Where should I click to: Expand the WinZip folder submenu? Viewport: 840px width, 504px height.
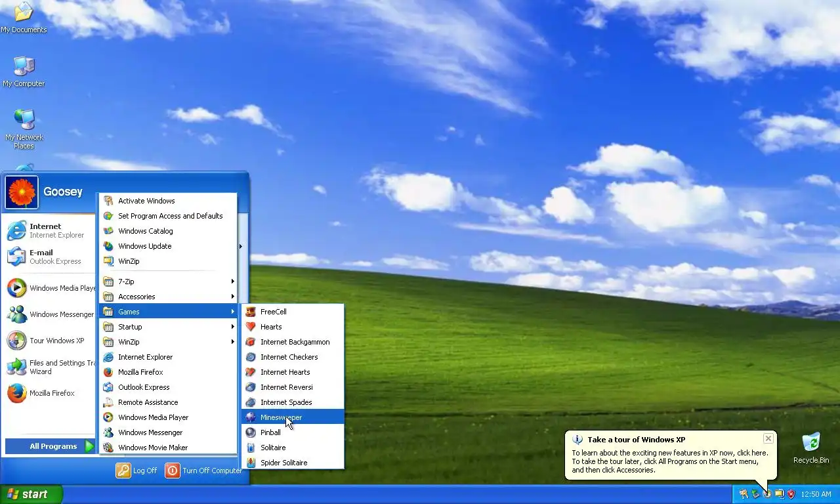[168, 342]
